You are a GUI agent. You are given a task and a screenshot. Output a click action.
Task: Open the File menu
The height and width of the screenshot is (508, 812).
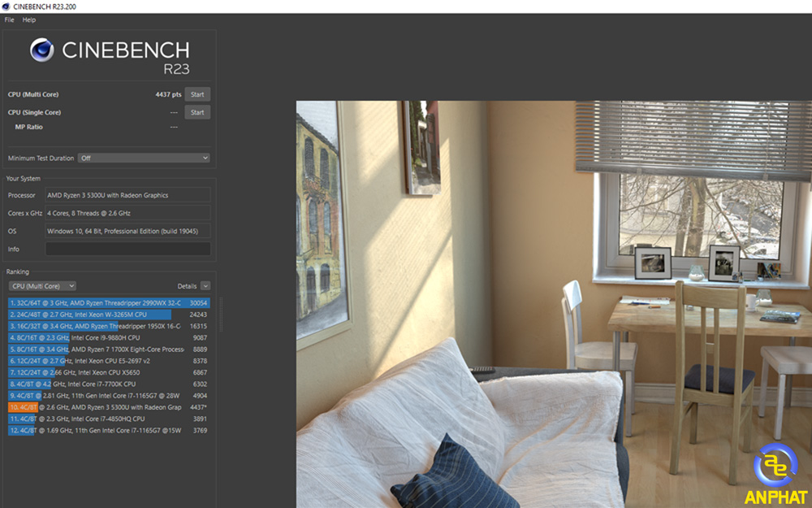[9, 20]
